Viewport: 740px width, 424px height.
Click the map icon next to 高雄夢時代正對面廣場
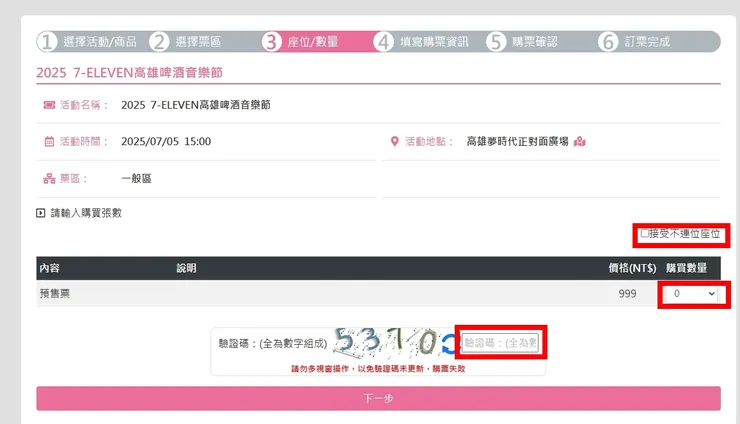[580, 142]
